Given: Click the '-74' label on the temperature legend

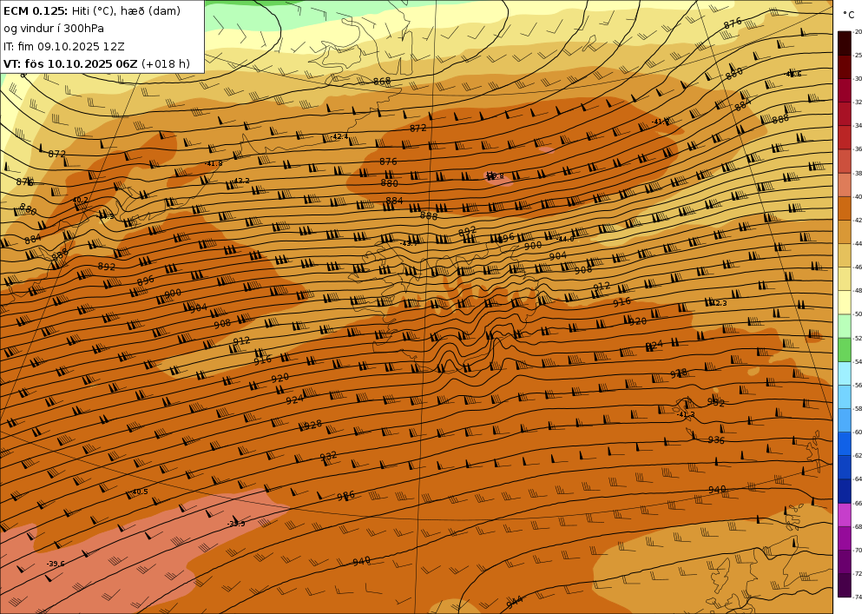Looking at the screenshot, I should [858, 597].
